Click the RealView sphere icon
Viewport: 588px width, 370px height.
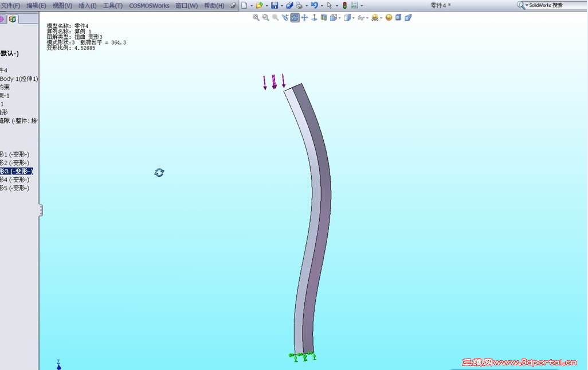[389, 17]
